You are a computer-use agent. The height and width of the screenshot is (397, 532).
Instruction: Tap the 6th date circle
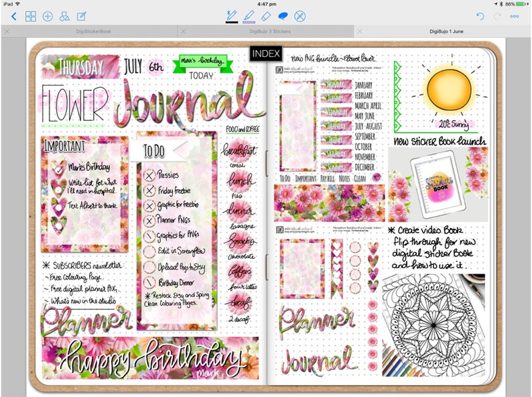pyautogui.click(x=156, y=67)
